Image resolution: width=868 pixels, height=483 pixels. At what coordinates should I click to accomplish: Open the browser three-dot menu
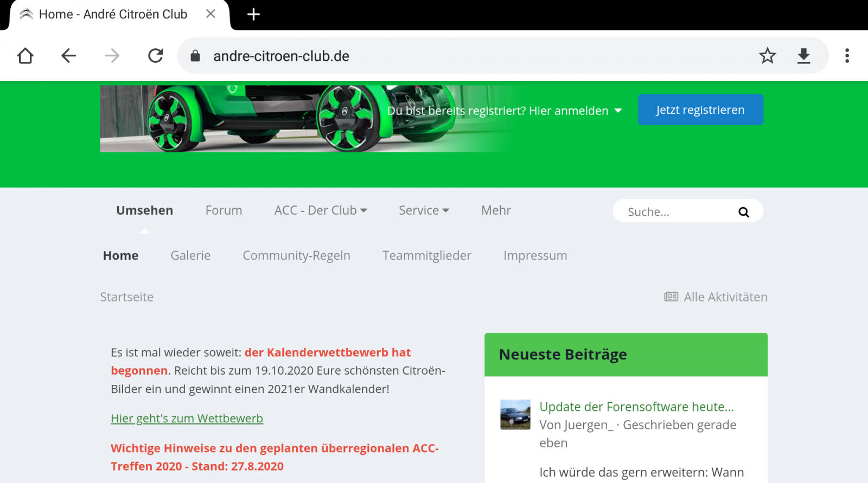847,55
